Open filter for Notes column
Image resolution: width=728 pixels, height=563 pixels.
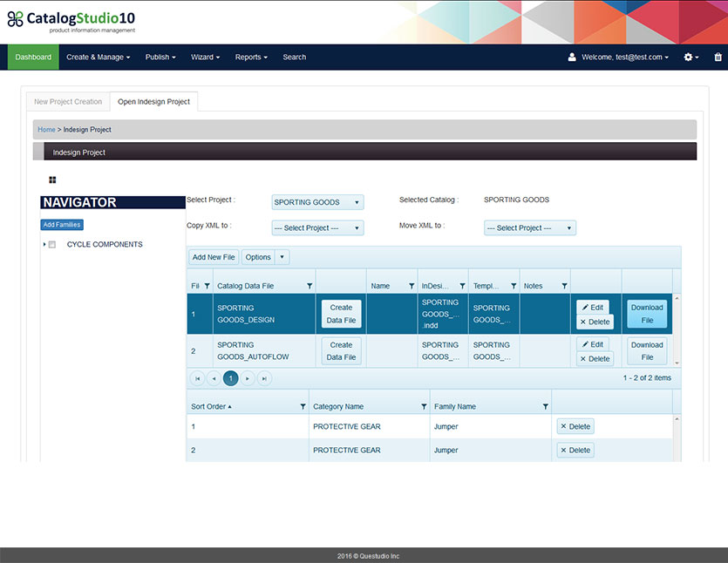click(x=564, y=286)
